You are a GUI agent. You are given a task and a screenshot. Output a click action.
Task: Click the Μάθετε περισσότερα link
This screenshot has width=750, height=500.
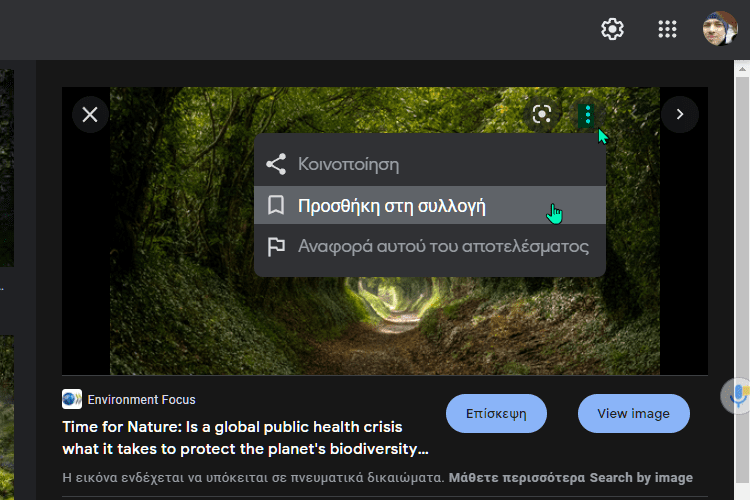pyautogui.click(x=517, y=478)
